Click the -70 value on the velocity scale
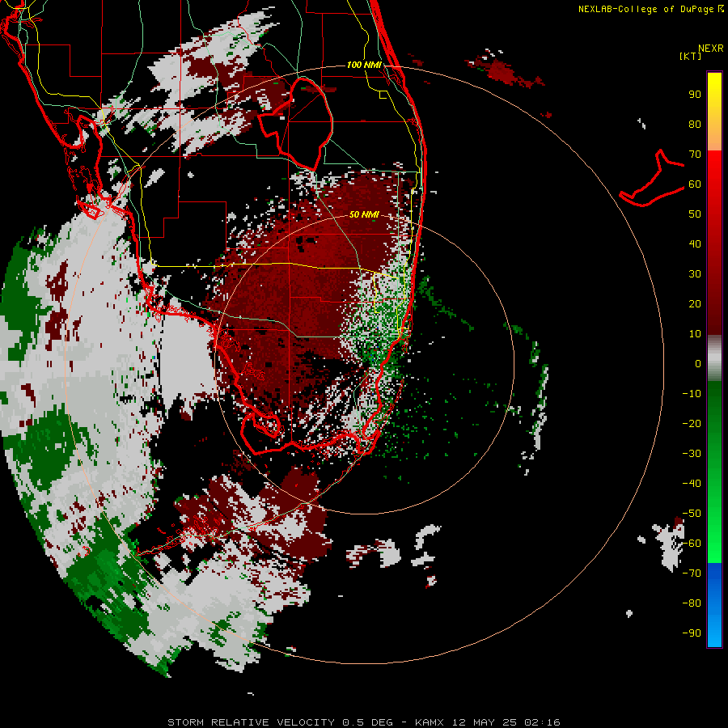This screenshot has height=728, width=728. [x=692, y=574]
